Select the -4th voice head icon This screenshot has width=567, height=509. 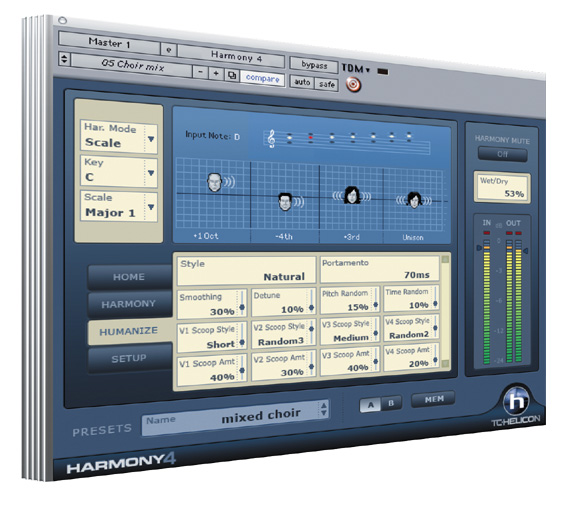pos(285,202)
